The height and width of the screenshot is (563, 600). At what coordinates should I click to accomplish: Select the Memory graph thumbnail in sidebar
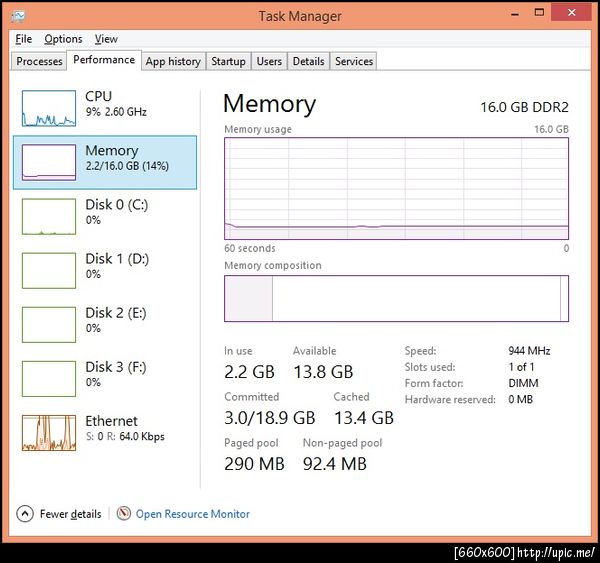48,162
